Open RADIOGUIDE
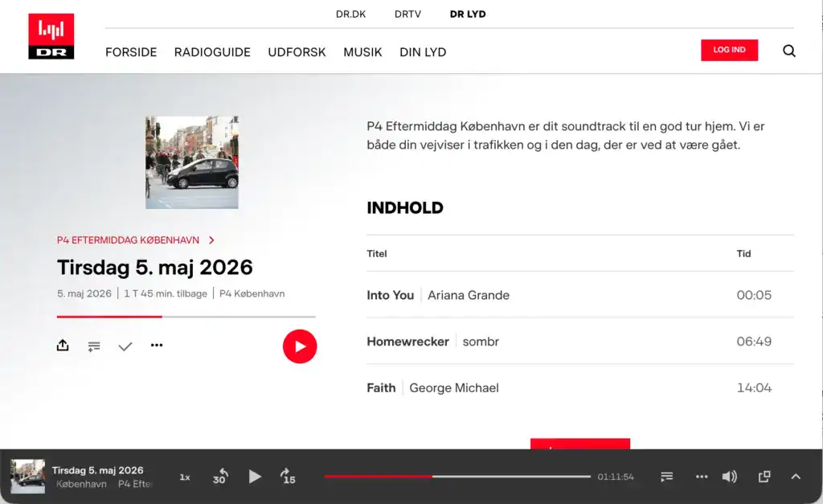Screen dimensions: 823x504 click(x=212, y=52)
